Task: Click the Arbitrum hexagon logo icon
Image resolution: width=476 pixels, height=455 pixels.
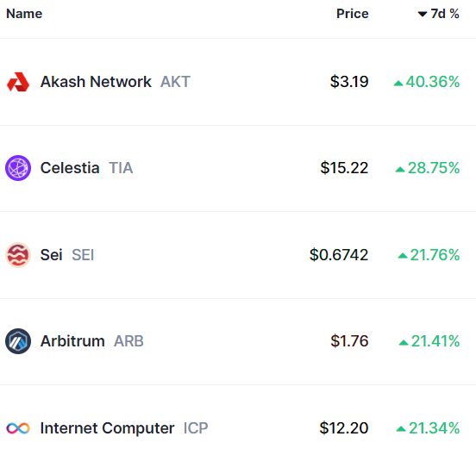Action: point(18,341)
